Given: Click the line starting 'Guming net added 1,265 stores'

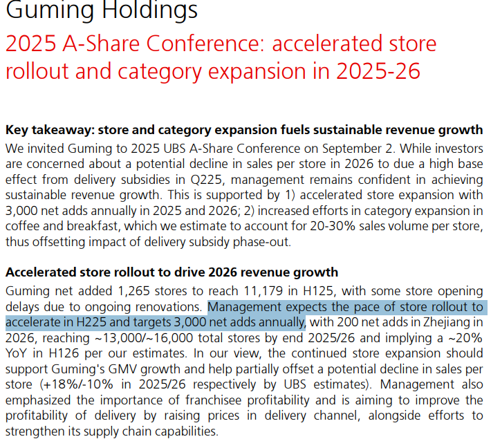Looking at the screenshot, I should (x=244, y=291).
